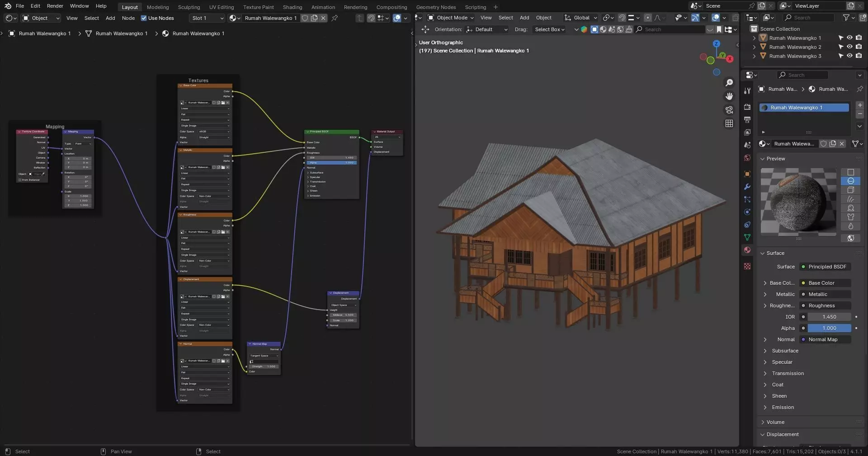Toggle viewport snapping magnet
868x456 pixels.
click(622, 18)
